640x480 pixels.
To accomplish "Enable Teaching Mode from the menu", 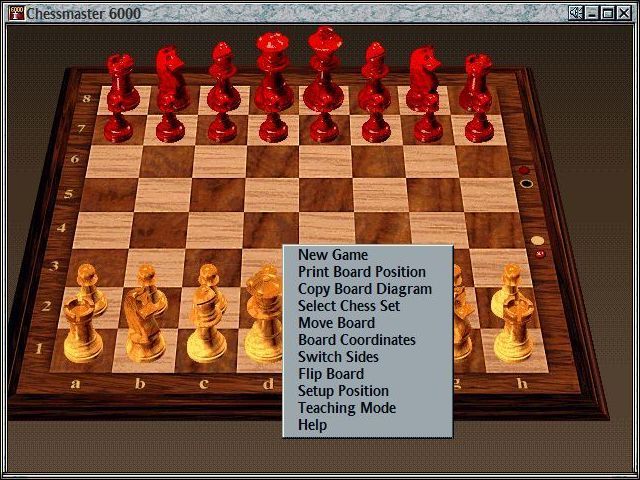I will point(347,408).
